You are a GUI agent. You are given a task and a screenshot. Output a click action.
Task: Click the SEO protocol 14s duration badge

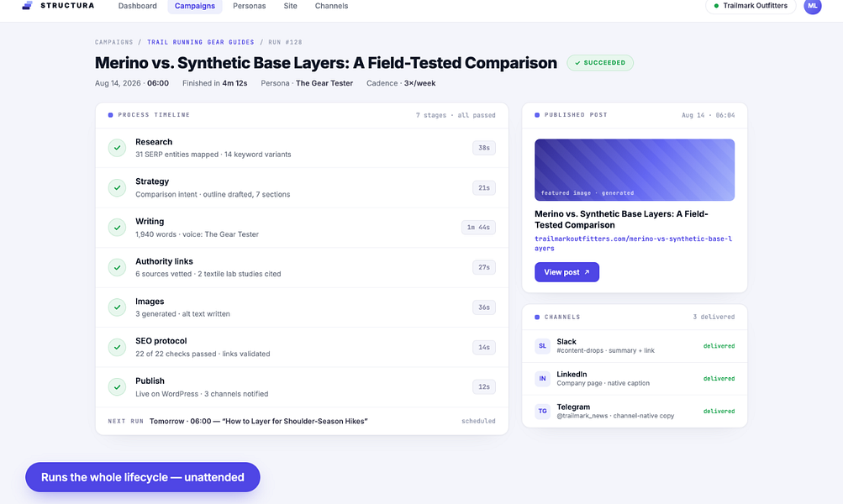tap(484, 347)
